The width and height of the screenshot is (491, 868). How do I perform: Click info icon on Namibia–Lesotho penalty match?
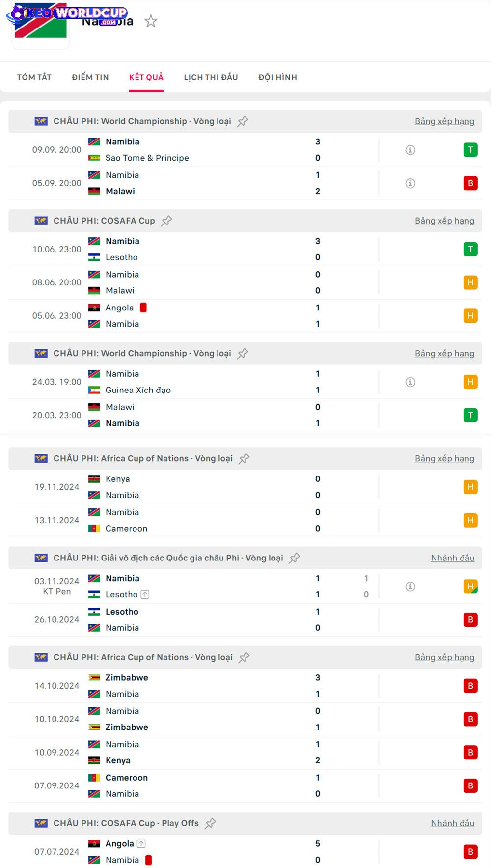click(410, 587)
